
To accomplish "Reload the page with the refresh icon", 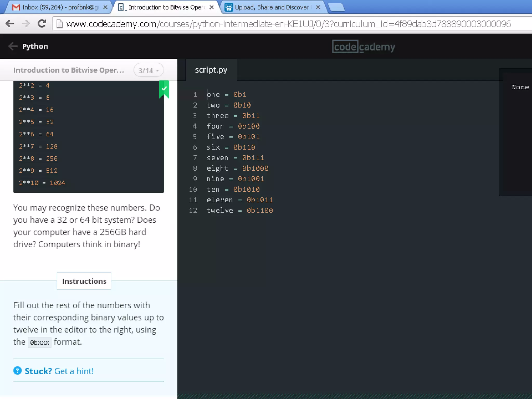I will tap(42, 24).
